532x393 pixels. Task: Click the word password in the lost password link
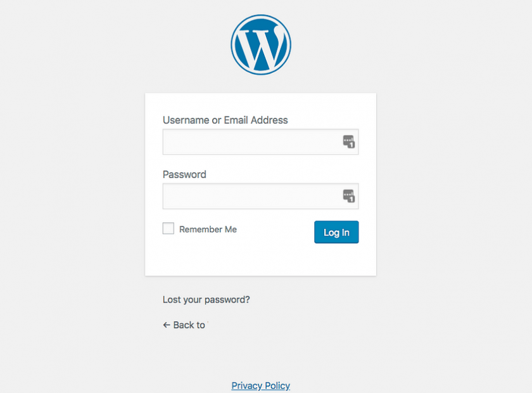225,300
